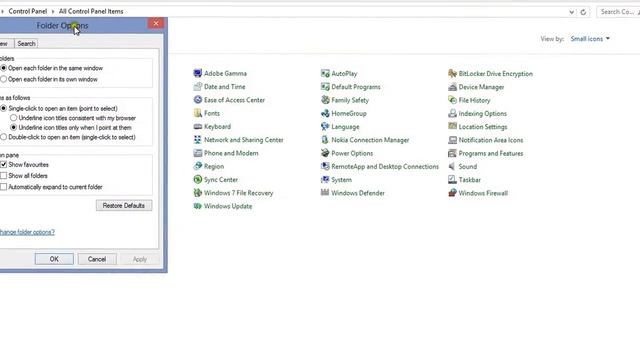640x360 pixels.
Task: Open Nokia Connection Manager icon
Action: [x=325, y=140]
